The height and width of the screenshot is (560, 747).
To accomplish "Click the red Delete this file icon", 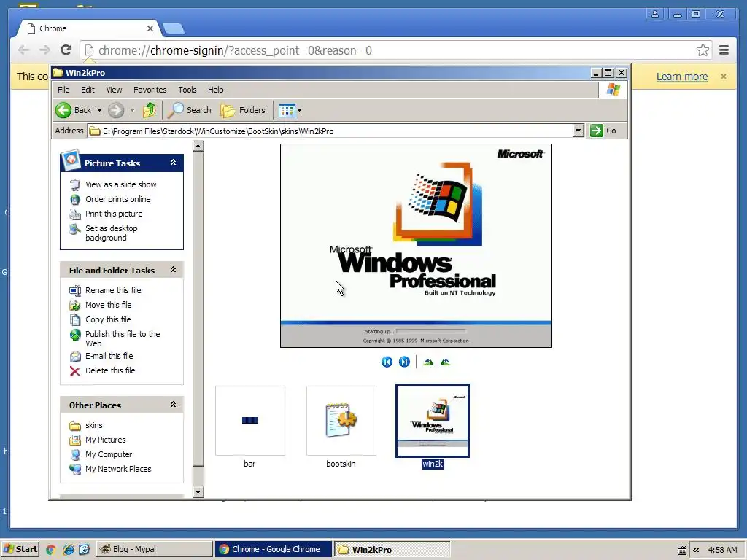I will coord(75,371).
